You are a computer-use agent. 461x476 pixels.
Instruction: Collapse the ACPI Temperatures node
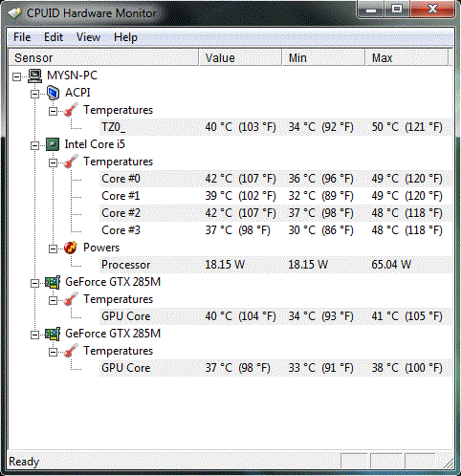[53, 111]
